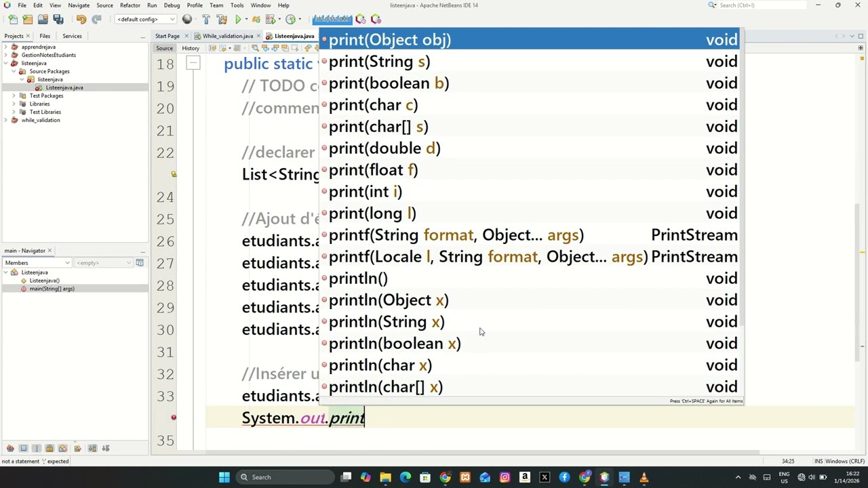Screen dimensions: 868x488
Task: Choose printf(String format, Object... args) item
Action: 530,235
